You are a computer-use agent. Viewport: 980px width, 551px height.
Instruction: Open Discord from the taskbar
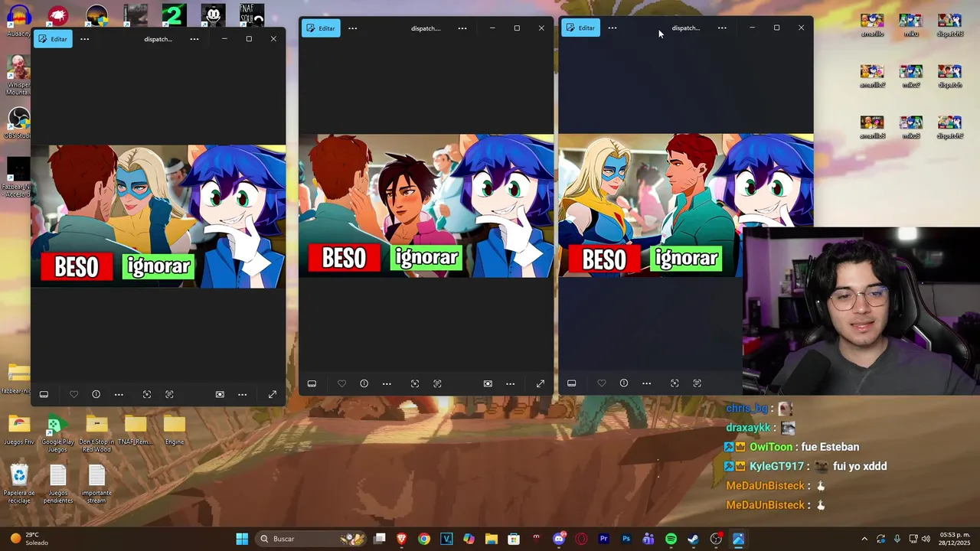pyautogui.click(x=559, y=539)
